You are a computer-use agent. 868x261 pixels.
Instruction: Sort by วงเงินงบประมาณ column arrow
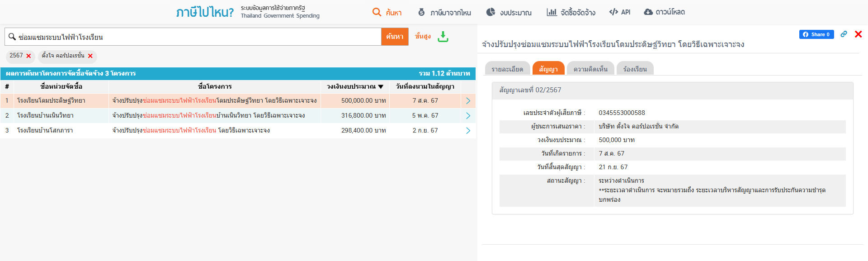[x=381, y=86]
